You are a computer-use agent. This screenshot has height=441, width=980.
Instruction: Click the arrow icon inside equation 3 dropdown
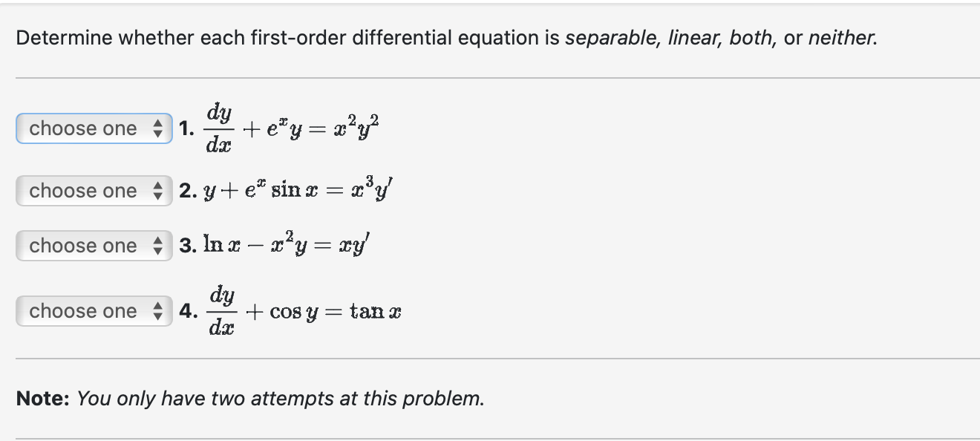(157, 246)
